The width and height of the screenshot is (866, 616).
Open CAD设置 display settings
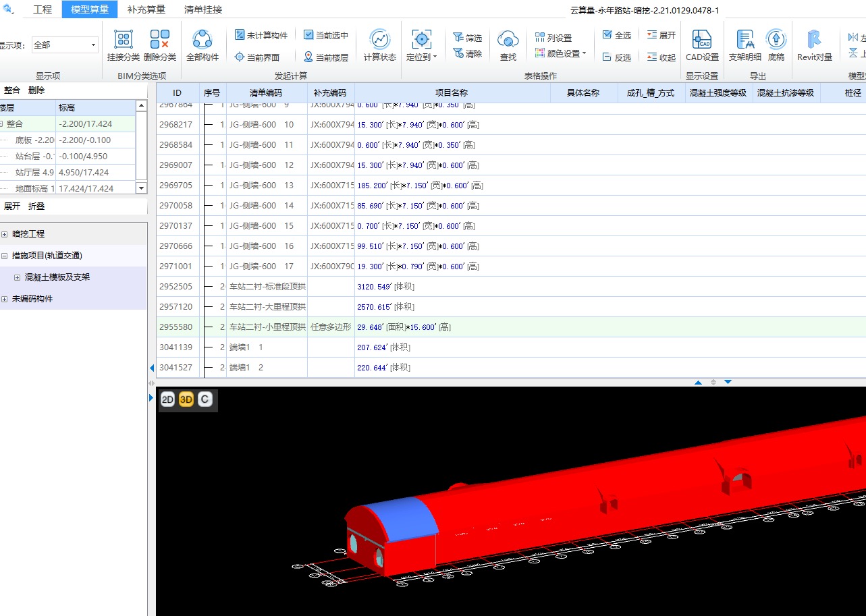[x=702, y=39]
